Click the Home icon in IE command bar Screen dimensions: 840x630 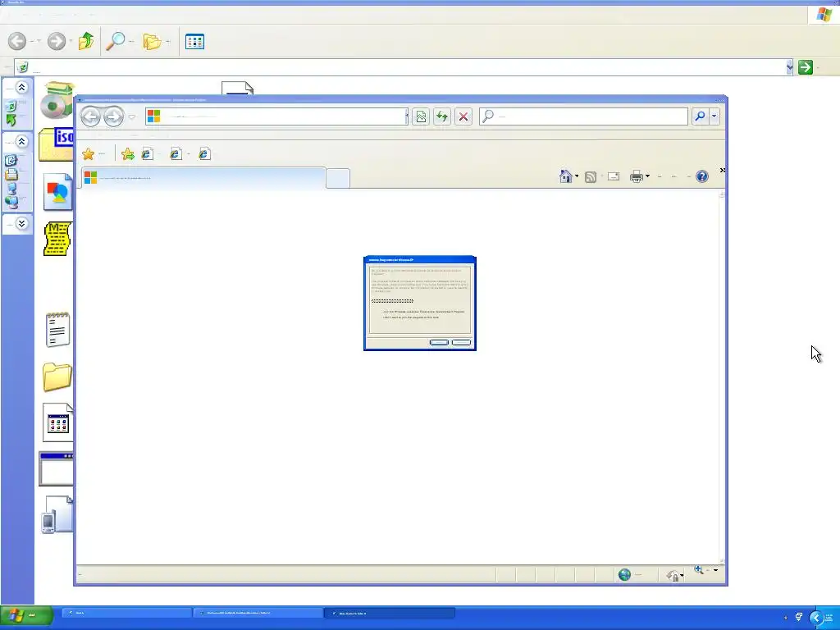point(565,176)
